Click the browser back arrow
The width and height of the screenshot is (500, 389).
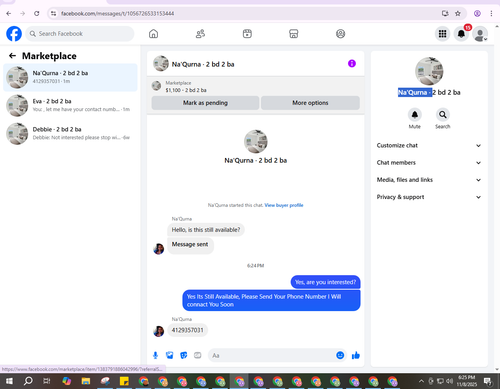coord(9,13)
